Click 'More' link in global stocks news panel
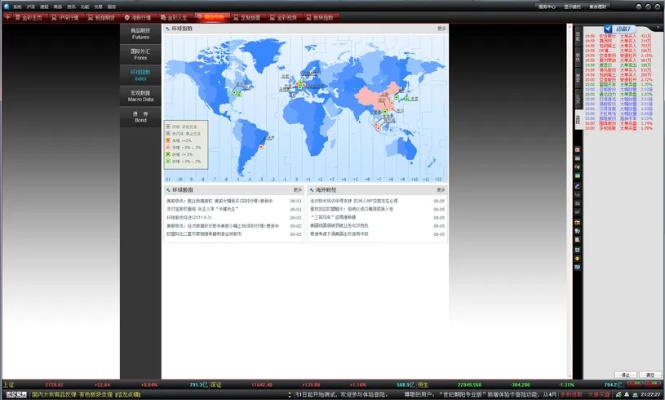665x400 pixels. coord(297,189)
